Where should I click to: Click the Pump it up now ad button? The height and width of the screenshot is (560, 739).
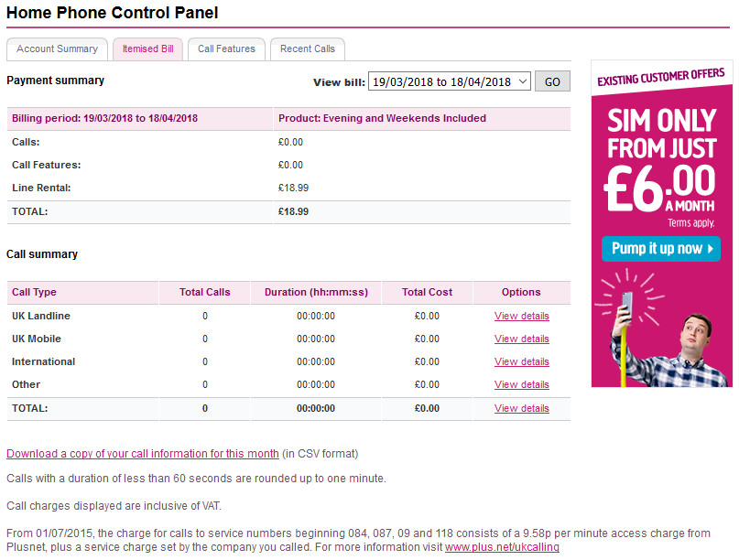pos(660,249)
